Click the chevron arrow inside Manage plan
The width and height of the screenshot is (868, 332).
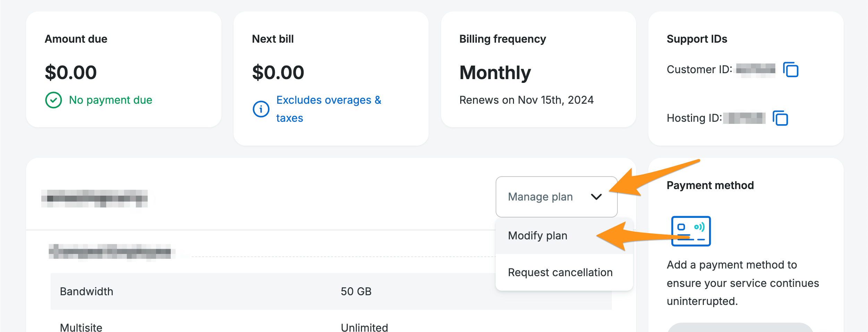(x=596, y=197)
